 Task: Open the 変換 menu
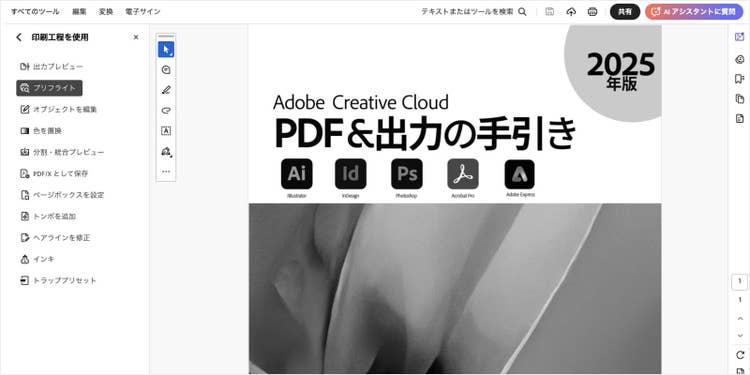[106, 11]
